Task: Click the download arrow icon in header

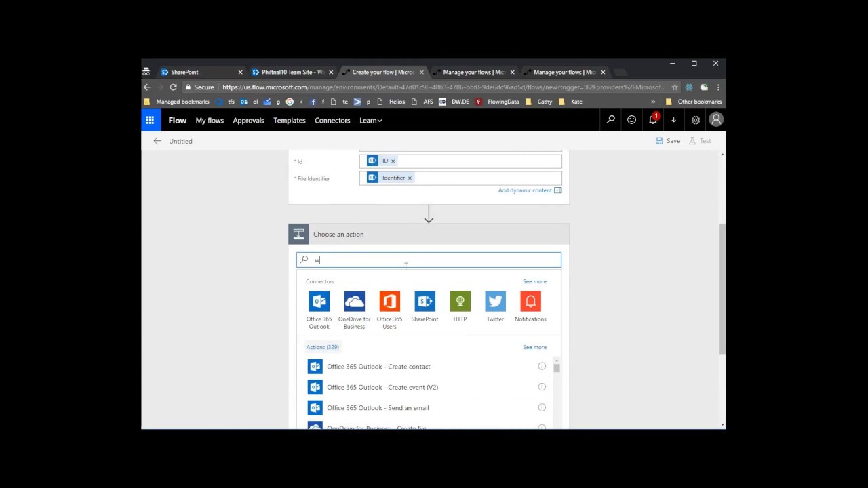Action: 673,120
